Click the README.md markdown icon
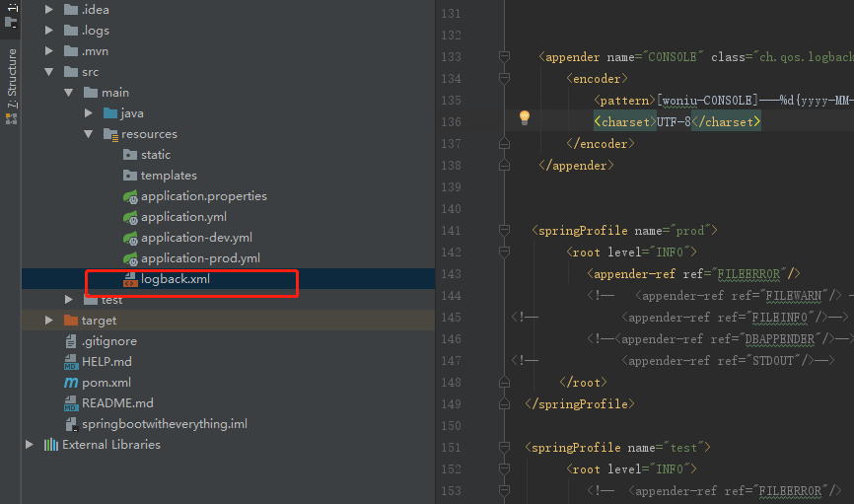This screenshot has height=504, width=854. (x=71, y=403)
